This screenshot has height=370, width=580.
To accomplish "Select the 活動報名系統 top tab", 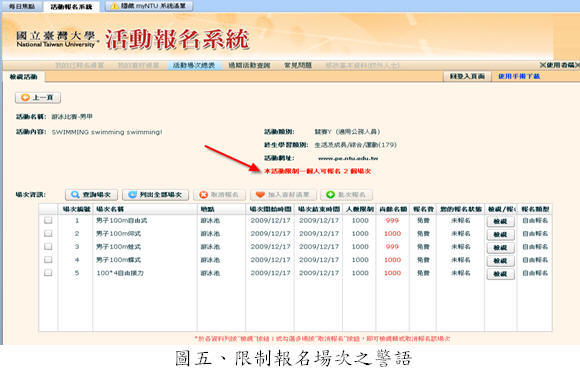I will coord(71,7).
